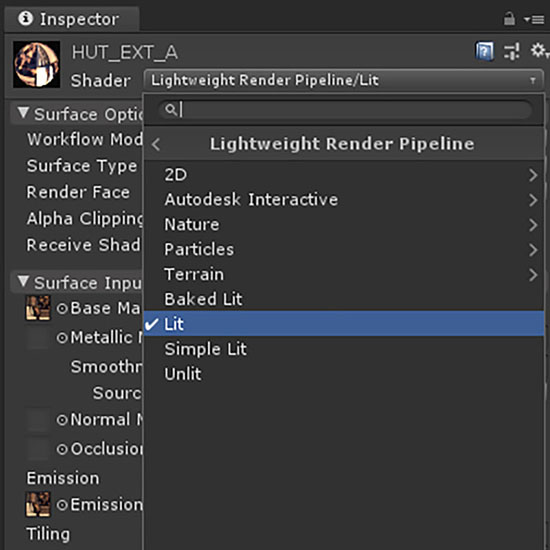Collapse the Surface Inputs section
The image size is (550, 550).
coord(23,281)
